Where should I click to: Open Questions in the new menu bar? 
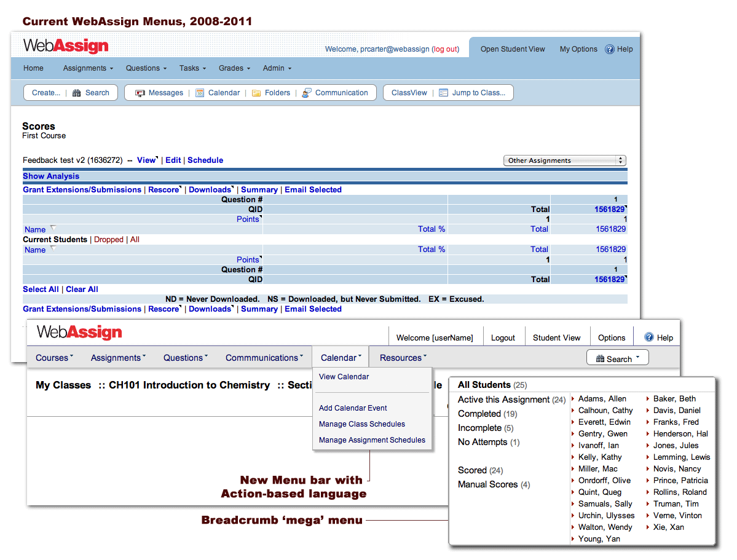[x=186, y=358]
